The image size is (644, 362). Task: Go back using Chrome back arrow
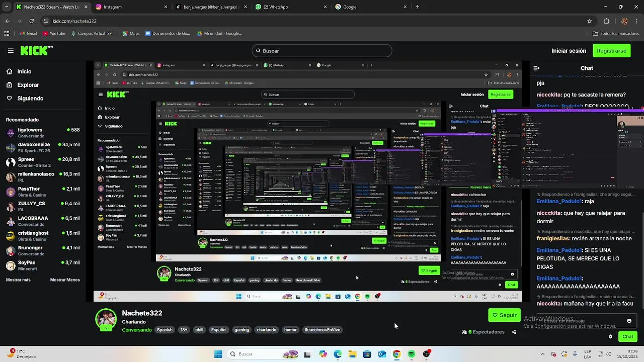[x=7, y=21]
